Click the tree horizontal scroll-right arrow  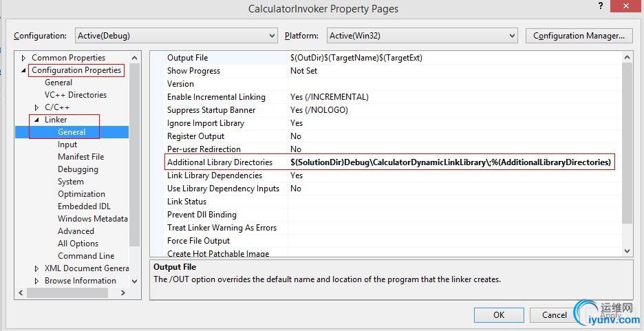(x=122, y=293)
